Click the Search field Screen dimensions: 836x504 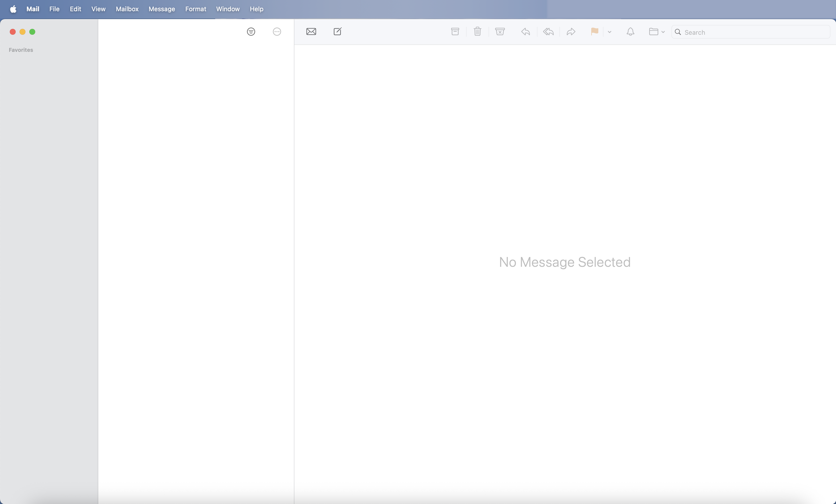pyautogui.click(x=750, y=32)
